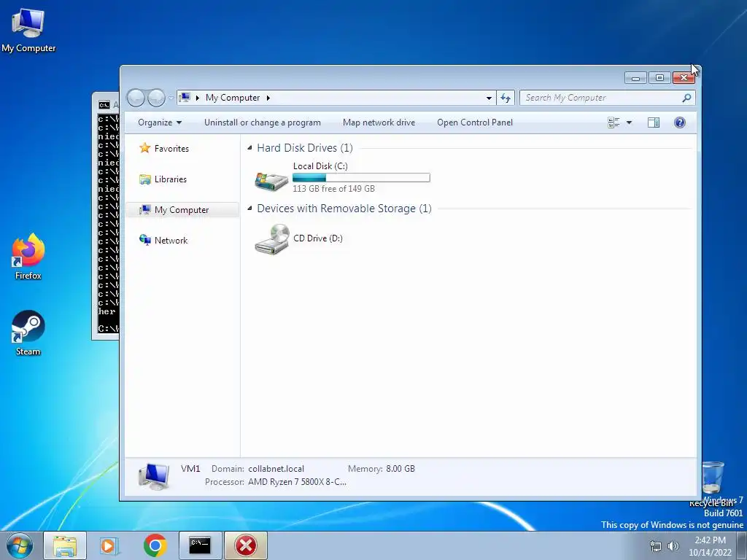Click the collabnet.local domain value
The image size is (747, 560).
pos(276,469)
